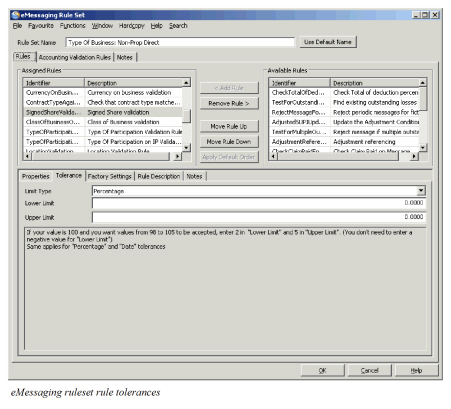The width and height of the screenshot is (451, 409).
Task: Click the Assigned Rules vertical scrollbar thumb
Action: (187, 116)
